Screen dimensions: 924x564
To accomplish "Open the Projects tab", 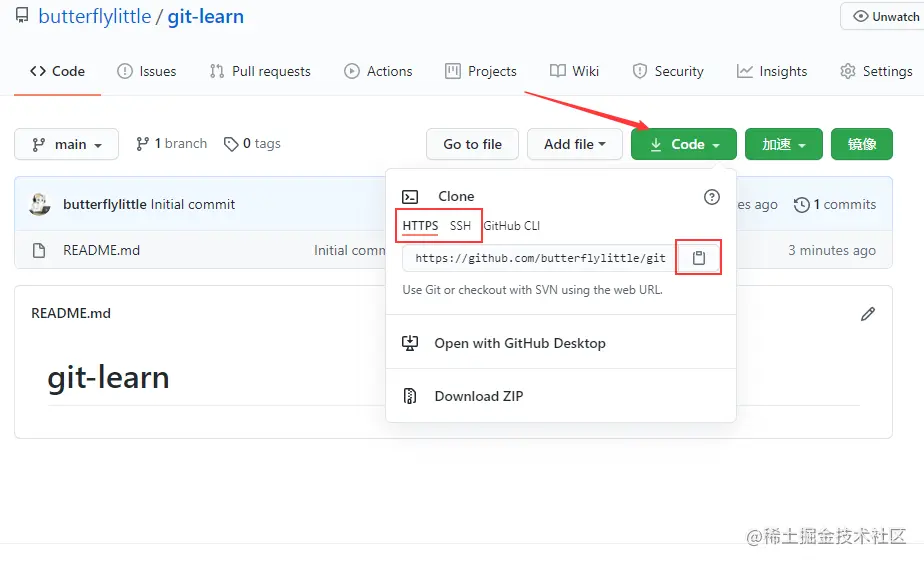I will pyautogui.click(x=481, y=71).
